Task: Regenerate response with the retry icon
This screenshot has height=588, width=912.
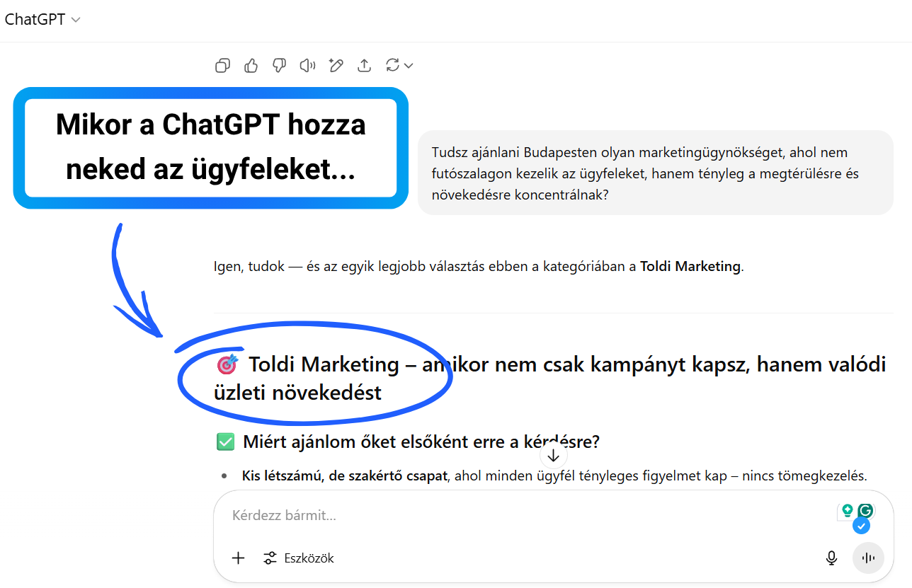Action: coord(392,66)
